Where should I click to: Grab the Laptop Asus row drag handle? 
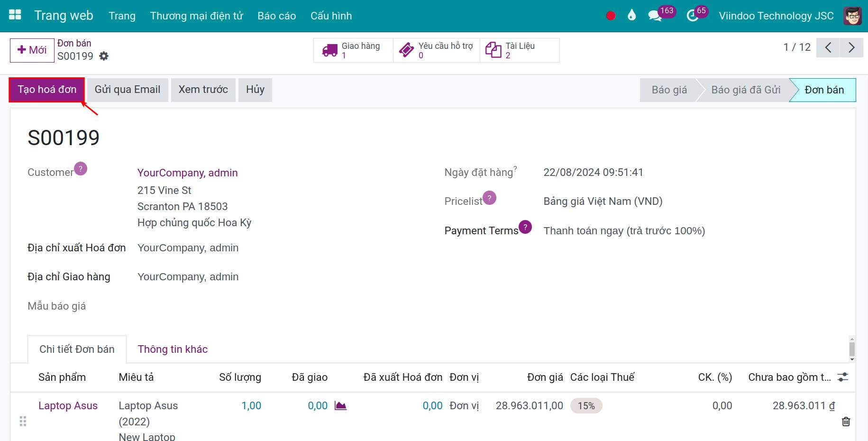(x=23, y=421)
